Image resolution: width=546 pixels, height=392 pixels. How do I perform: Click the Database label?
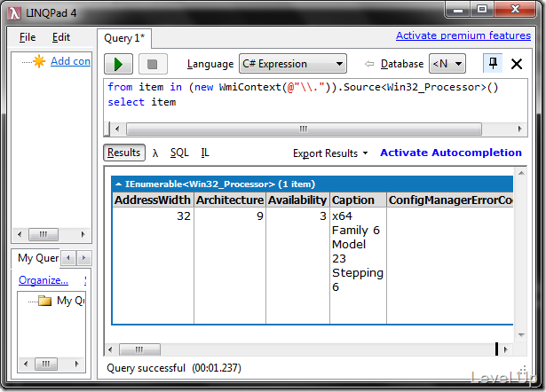[402, 64]
